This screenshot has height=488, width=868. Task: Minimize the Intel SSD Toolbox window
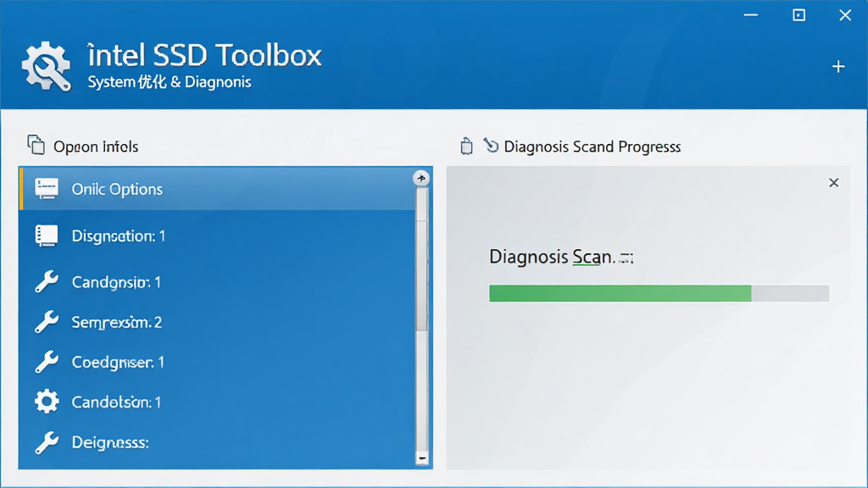point(751,15)
